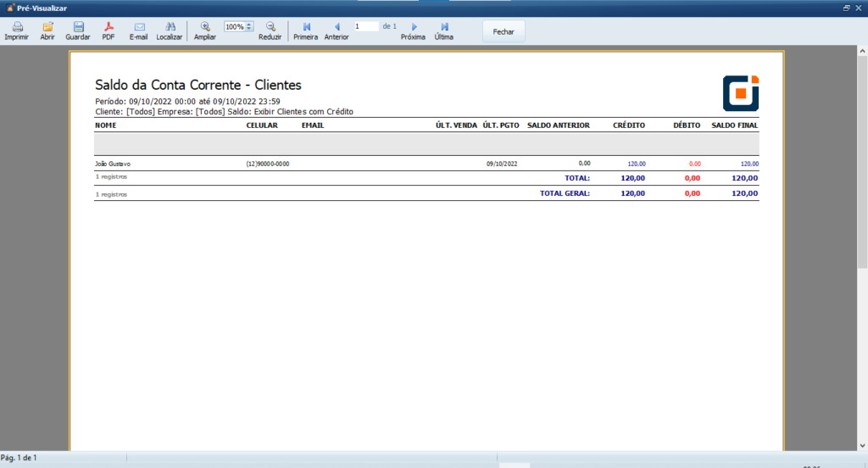Close the Pré-Visualizar window

click(860, 7)
